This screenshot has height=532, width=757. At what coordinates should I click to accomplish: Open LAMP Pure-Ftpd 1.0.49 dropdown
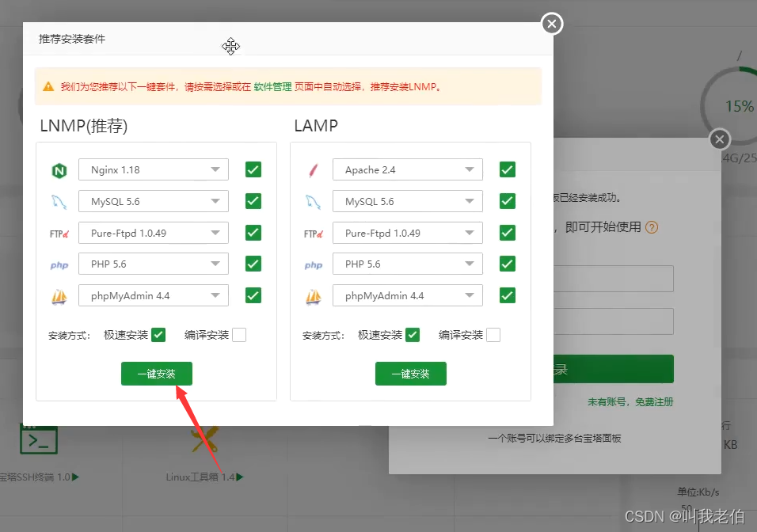pyautogui.click(x=408, y=233)
